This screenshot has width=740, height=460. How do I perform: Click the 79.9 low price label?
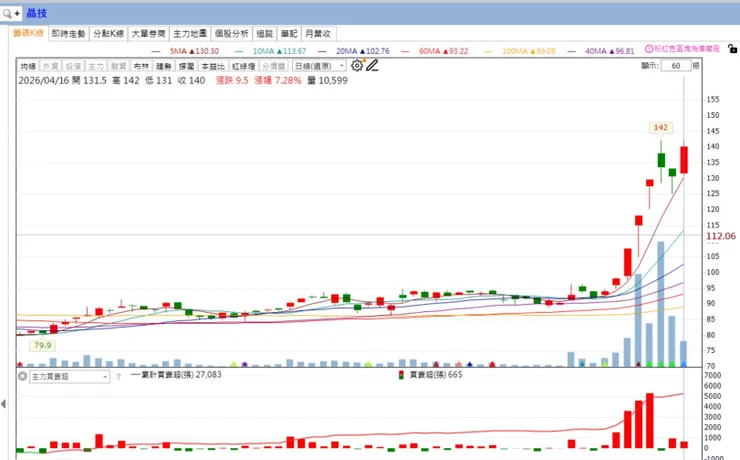(42, 345)
